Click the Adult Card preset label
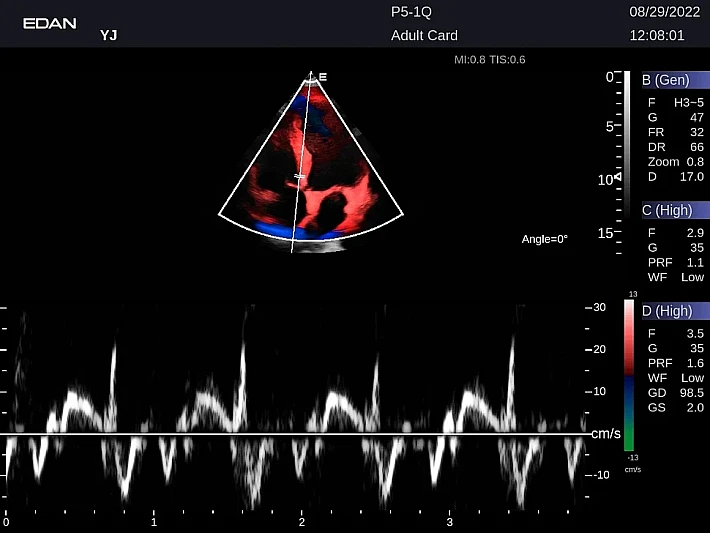The width and height of the screenshot is (710, 533). pos(423,36)
